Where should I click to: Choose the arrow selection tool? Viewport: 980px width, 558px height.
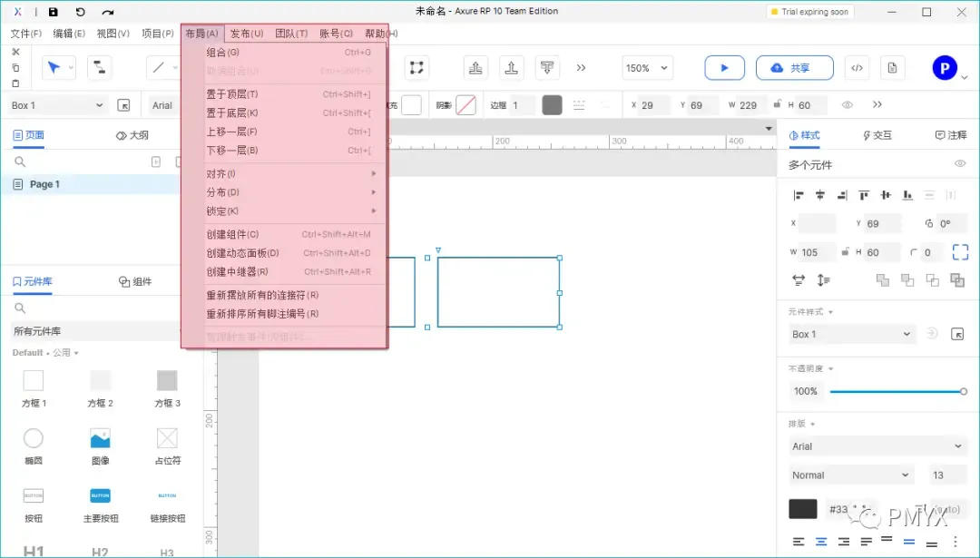point(54,67)
